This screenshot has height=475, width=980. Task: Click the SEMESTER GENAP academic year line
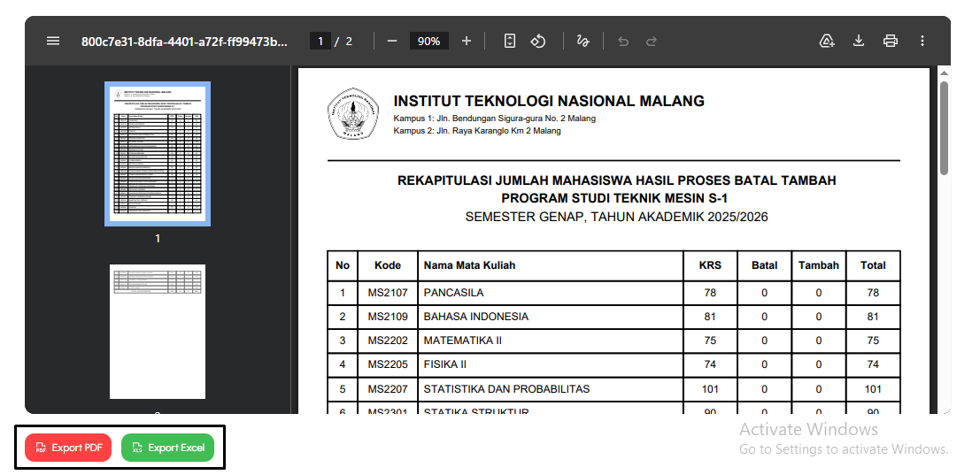pyautogui.click(x=617, y=218)
